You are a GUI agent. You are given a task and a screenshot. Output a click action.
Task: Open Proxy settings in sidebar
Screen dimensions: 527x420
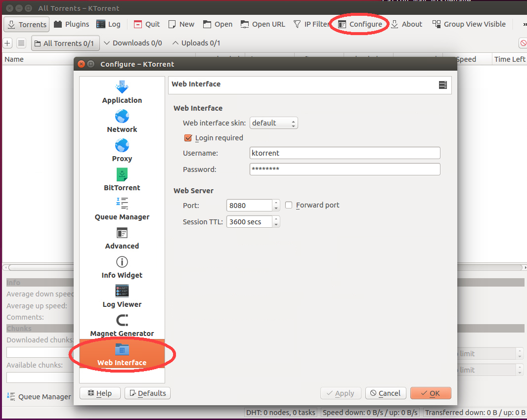coord(122,151)
